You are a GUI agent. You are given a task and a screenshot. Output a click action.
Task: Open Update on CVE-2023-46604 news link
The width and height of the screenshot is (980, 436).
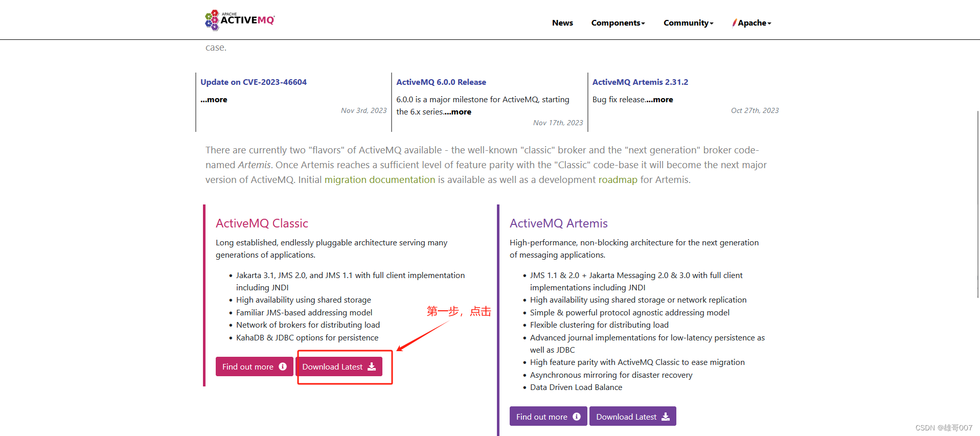pos(254,82)
